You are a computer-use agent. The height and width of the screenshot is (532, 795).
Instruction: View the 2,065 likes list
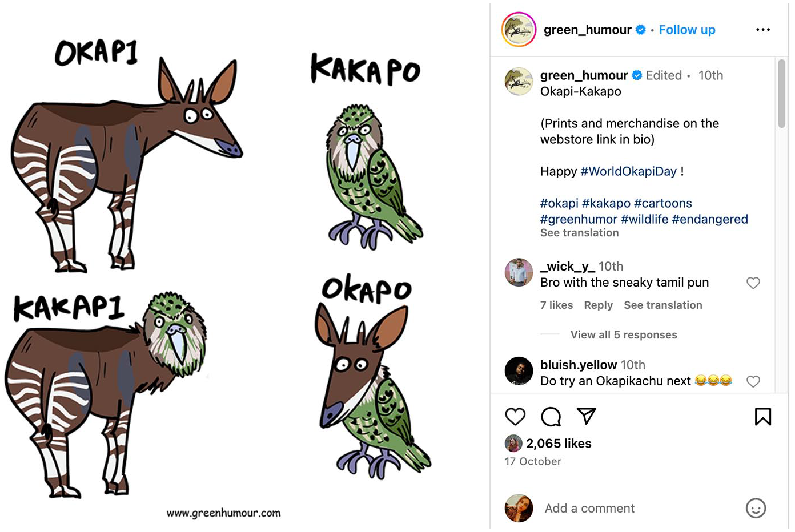point(559,444)
